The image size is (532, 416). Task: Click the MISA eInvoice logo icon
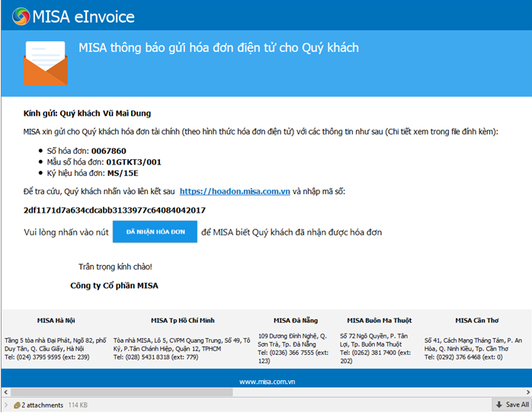pyautogui.click(x=21, y=16)
